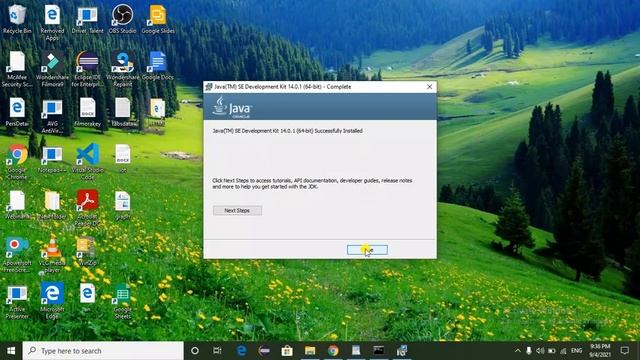Select Active Presenter desktop shortcut

tap(17, 301)
